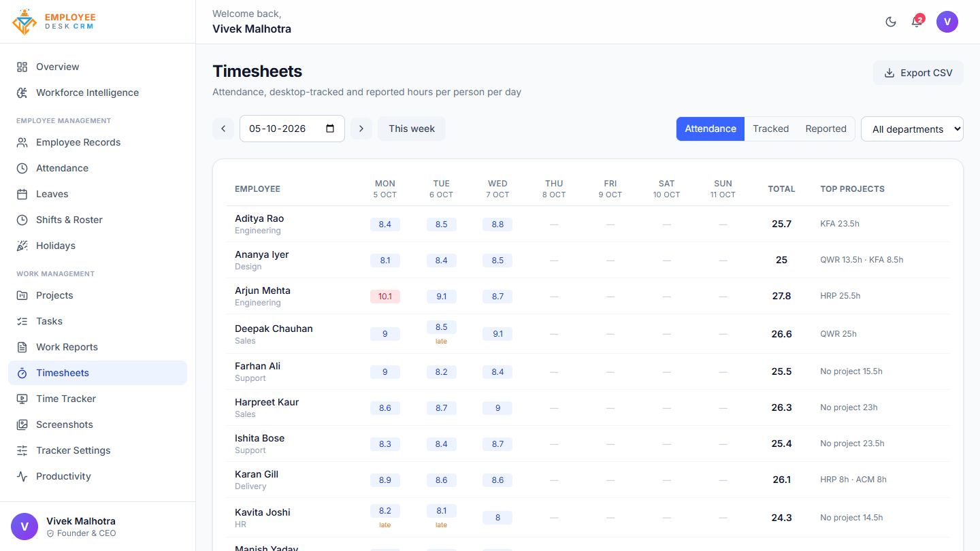Switch to the Reported view tab
Screen dimensions: 980x551
pyautogui.click(x=826, y=129)
